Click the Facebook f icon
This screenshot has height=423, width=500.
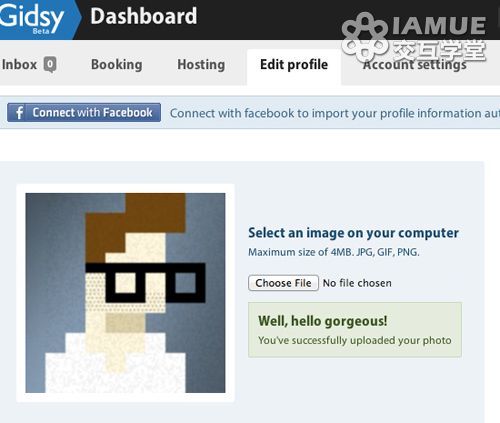(20, 113)
